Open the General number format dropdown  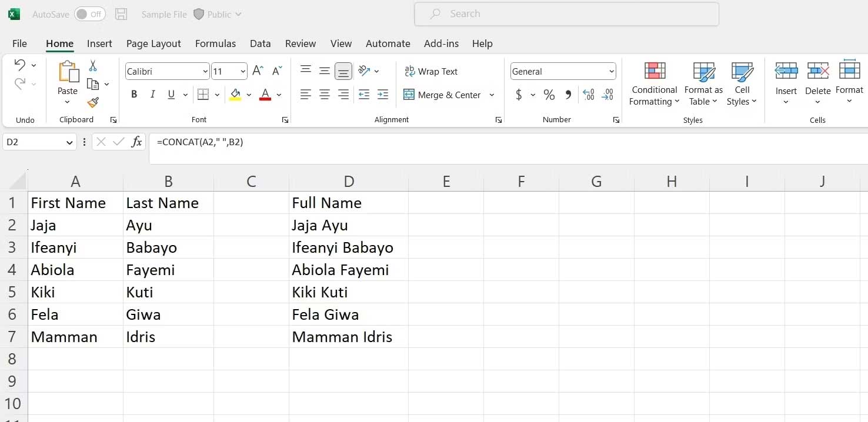coord(612,71)
